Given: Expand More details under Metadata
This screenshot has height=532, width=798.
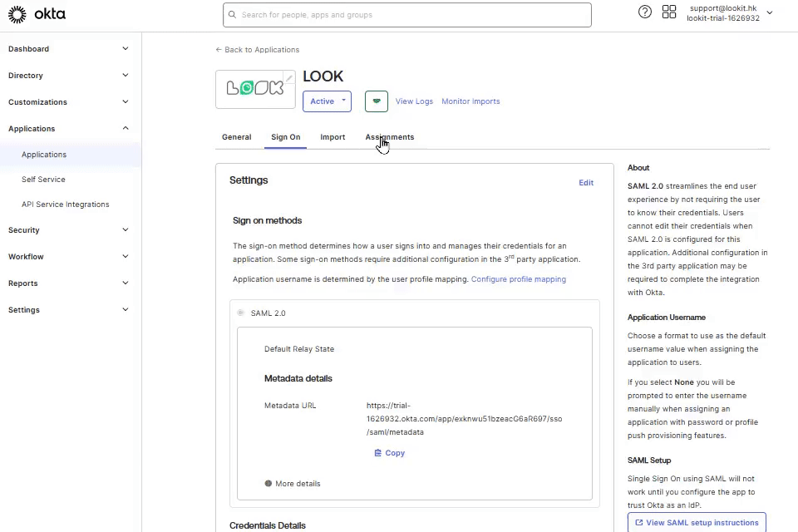Looking at the screenshot, I should tap(293, 484).
